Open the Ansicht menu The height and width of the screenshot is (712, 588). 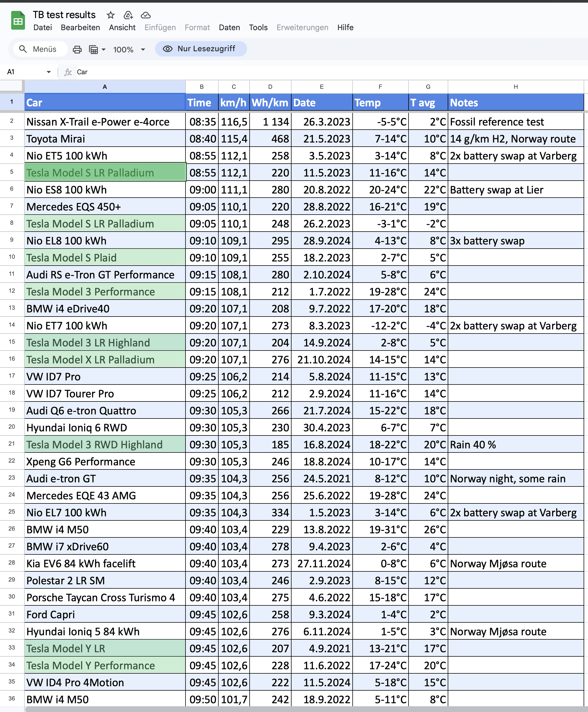[122, 27]
